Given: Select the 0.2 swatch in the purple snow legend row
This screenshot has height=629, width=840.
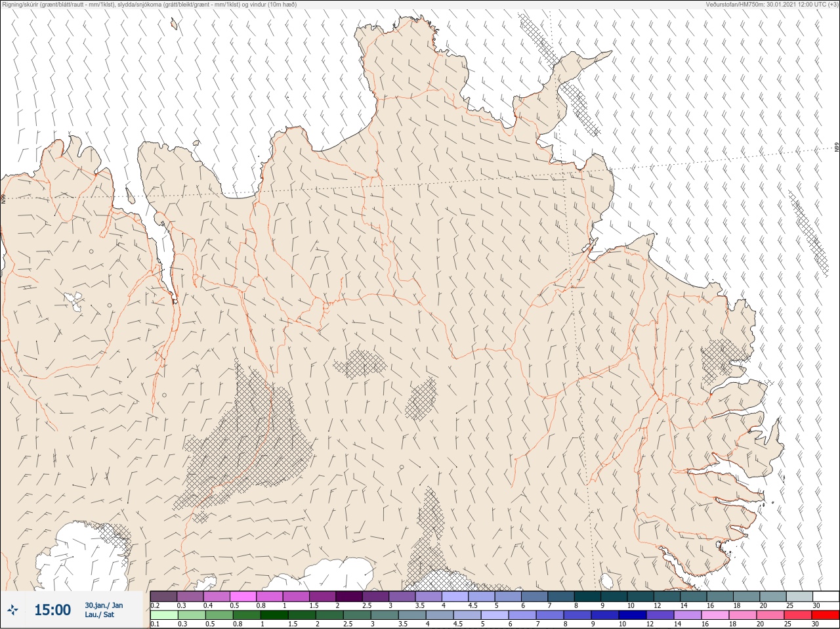Looking at the screenshot, I should (163, 596).
